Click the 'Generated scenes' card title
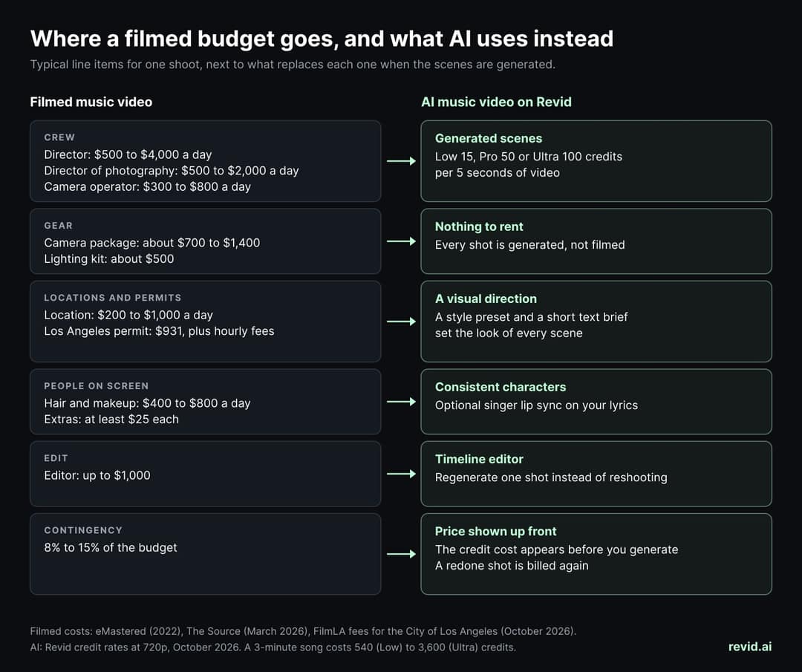 point(489,139)
